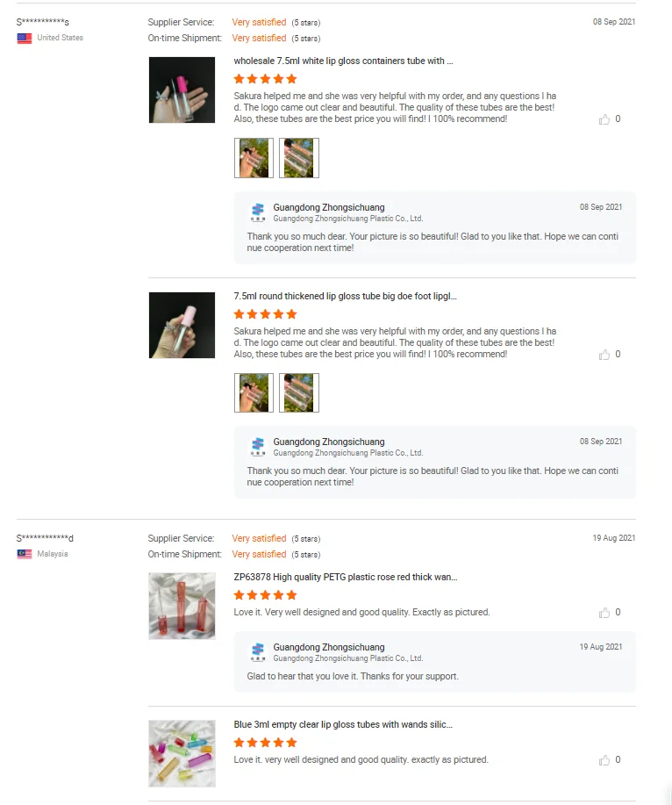The image size is (672, 805).
Task: Open rose red tubes product image
Action: click(182, 606)
